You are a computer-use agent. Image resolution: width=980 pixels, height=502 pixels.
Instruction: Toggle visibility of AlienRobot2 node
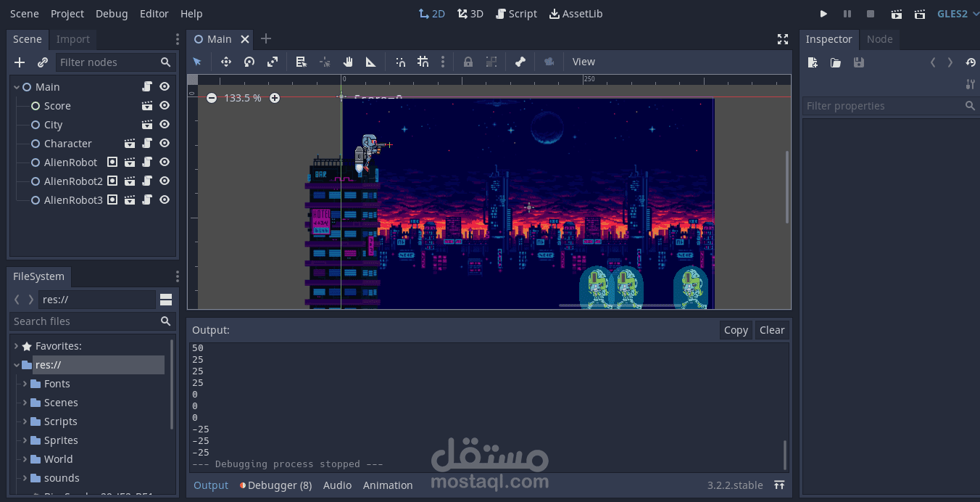(165, 181)
